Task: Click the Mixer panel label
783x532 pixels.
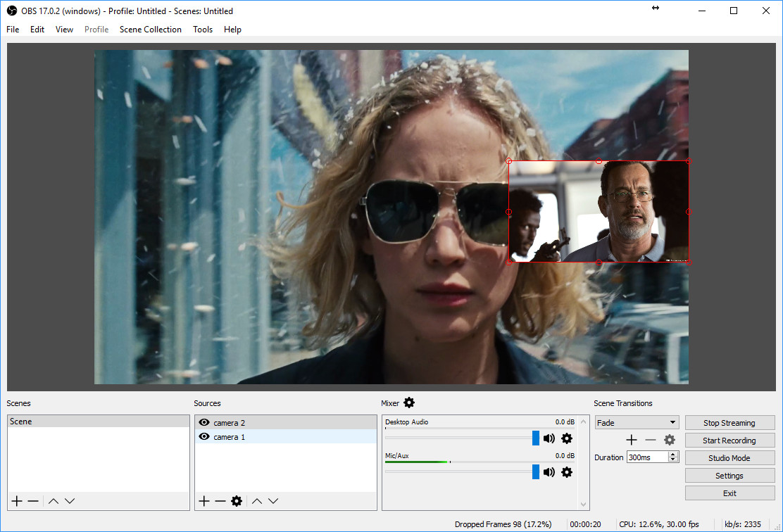Action: (390, 403)
